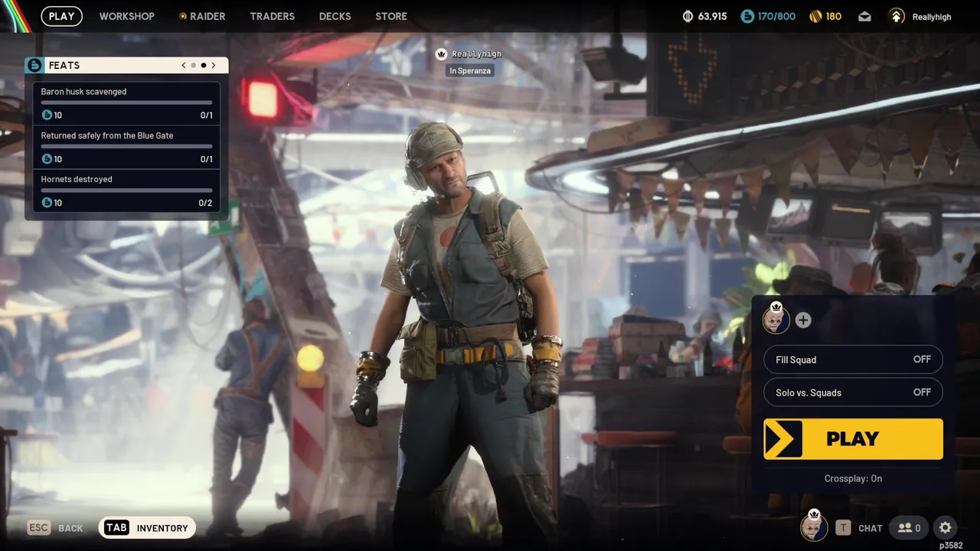This screenshot has height=551, width=980.
Task: Open CHAT with the T key button
Action: coord(859,528)
